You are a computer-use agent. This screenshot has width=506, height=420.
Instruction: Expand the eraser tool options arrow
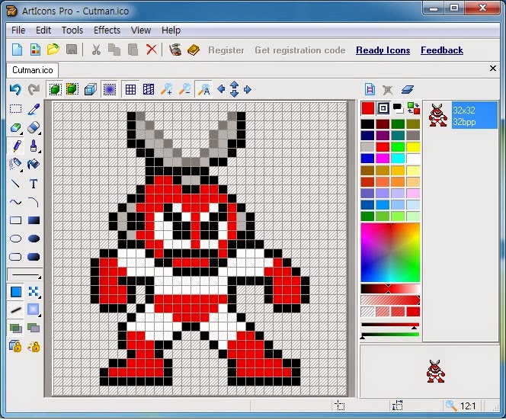[40, 133]
